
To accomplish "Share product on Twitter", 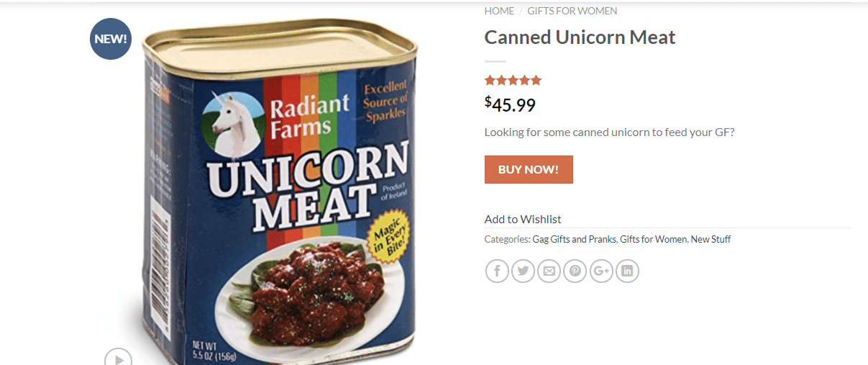I will click(523, 271).
